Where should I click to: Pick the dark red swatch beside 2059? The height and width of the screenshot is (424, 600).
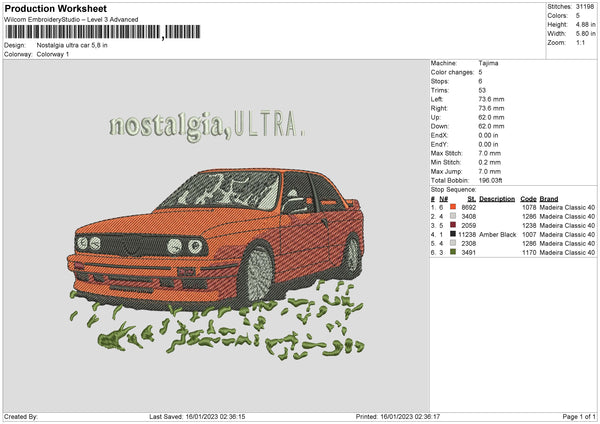pyautogui.click(x=453, y=225)
